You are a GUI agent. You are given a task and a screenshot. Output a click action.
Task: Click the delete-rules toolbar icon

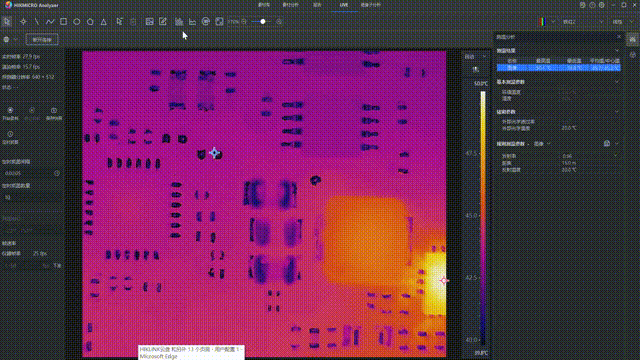[133, 22]
